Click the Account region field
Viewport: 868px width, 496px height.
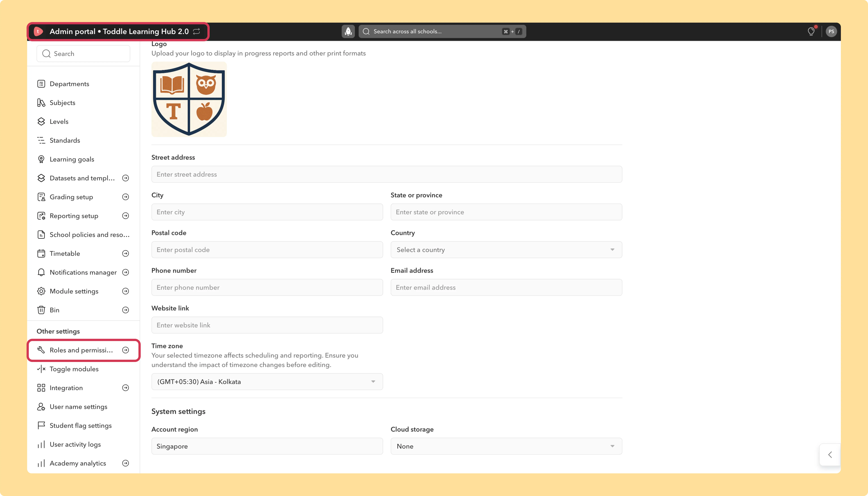tap(267, 446)
